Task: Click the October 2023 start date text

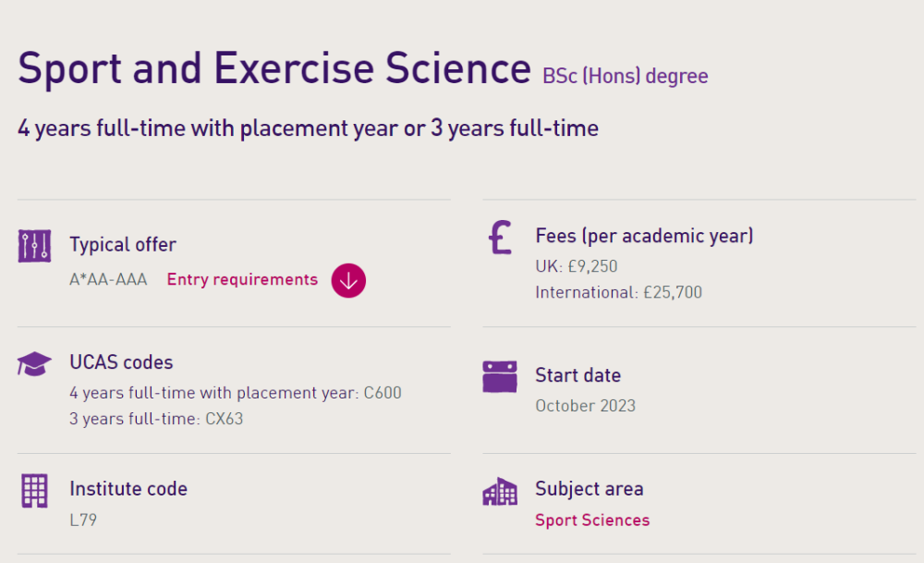Action: (585, 406)
